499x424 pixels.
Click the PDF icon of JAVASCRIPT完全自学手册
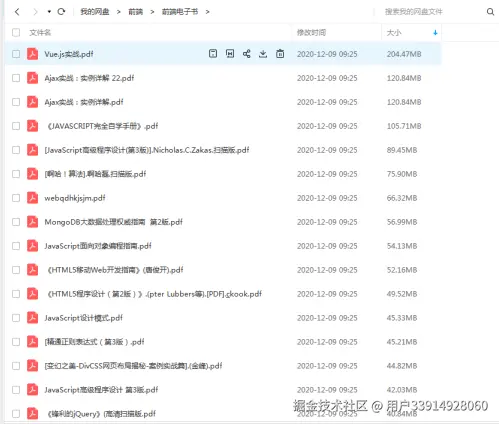[32, 126]
